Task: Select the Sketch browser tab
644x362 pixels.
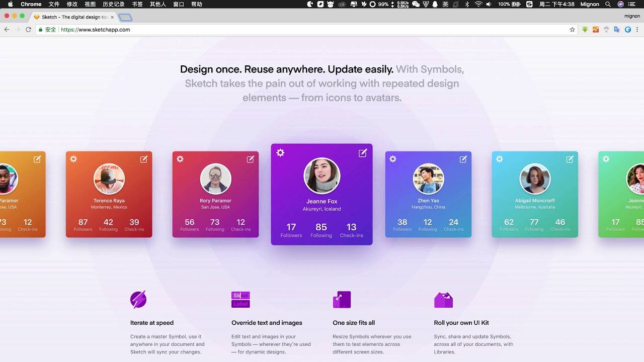Action: click(x=74, y=17)
